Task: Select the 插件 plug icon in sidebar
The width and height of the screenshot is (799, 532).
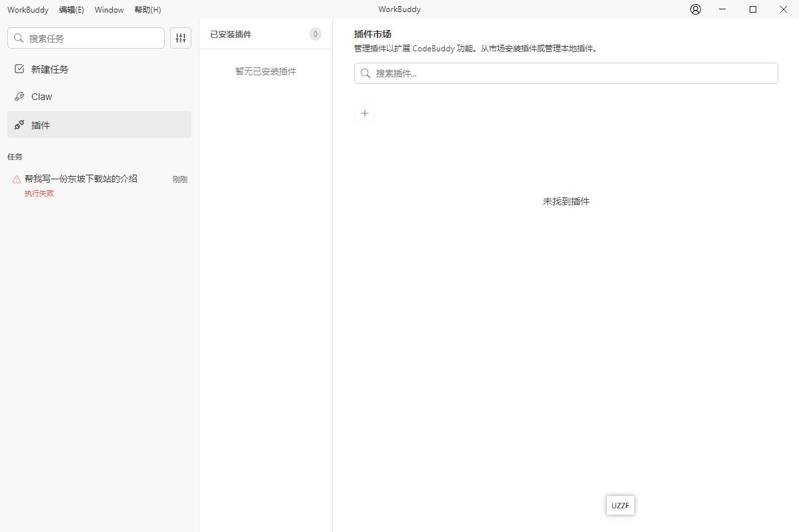Action: pos(19,125)
